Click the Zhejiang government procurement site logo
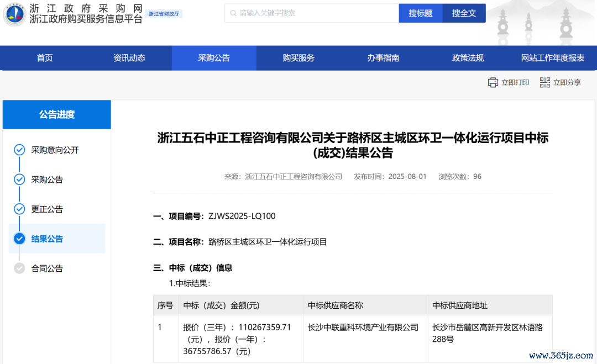The image size is (597, 364). point(14,14)
